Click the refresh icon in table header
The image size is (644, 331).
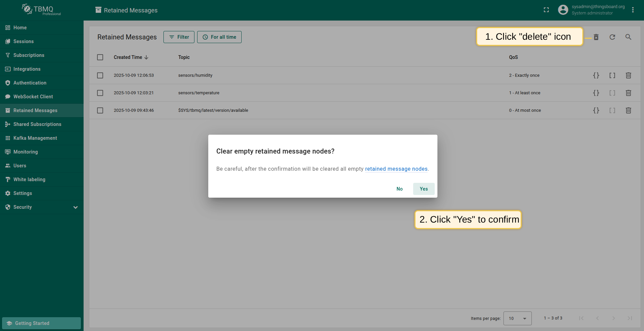tap(612, 37)
